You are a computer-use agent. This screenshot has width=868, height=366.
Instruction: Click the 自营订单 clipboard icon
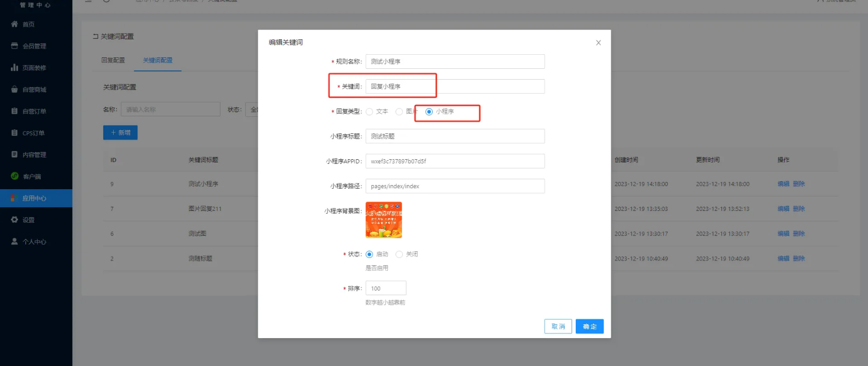[x=14, y=111]
